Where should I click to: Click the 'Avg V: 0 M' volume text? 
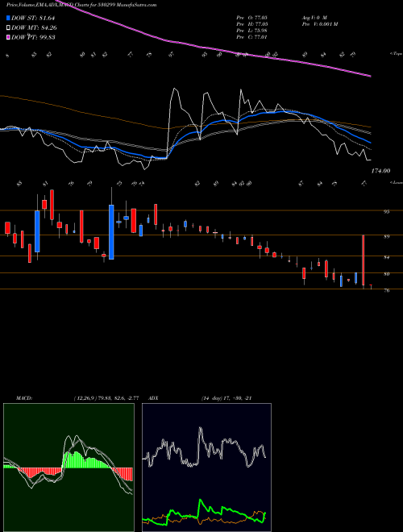(x=314, y=18)
